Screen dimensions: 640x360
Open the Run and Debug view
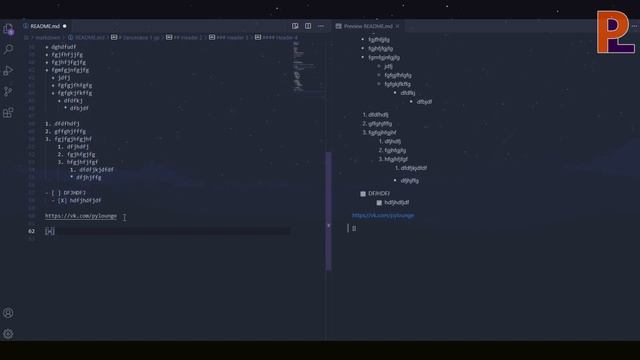[8, 71]
